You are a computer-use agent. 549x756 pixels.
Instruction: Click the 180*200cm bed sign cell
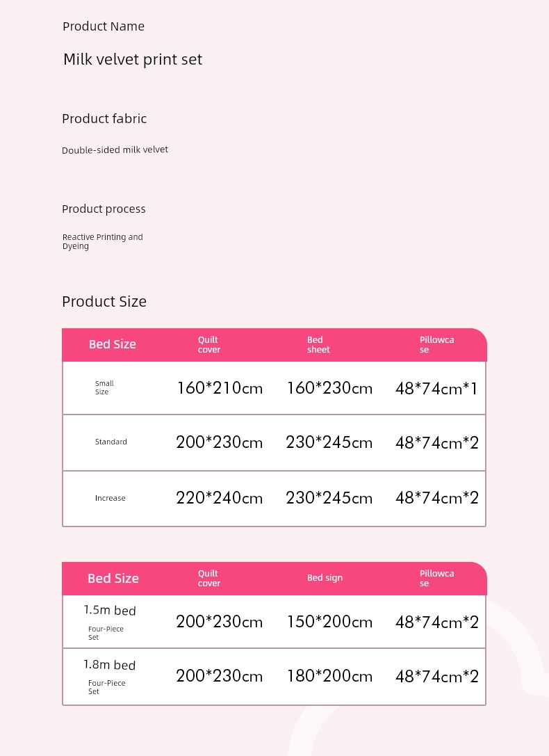coord(329,676)
